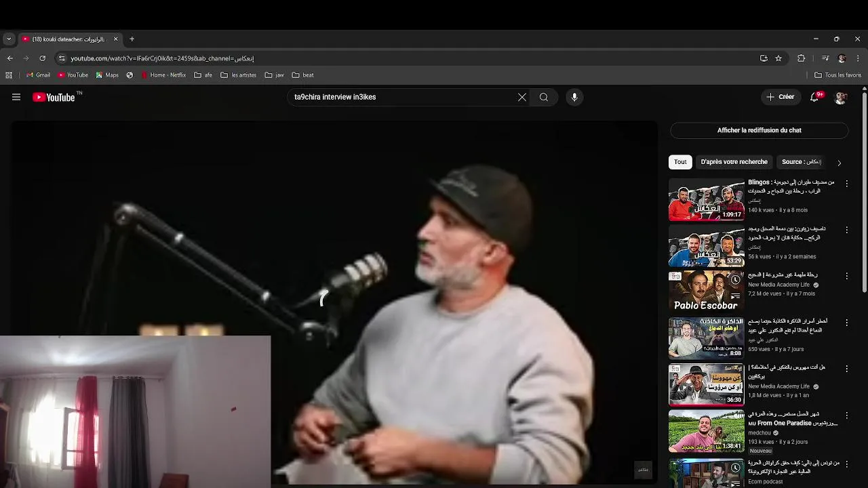Open more options for 56 k vues video
Image resolution: width=868 pixels, height=488 pixels.
click(x=846, y=230)
